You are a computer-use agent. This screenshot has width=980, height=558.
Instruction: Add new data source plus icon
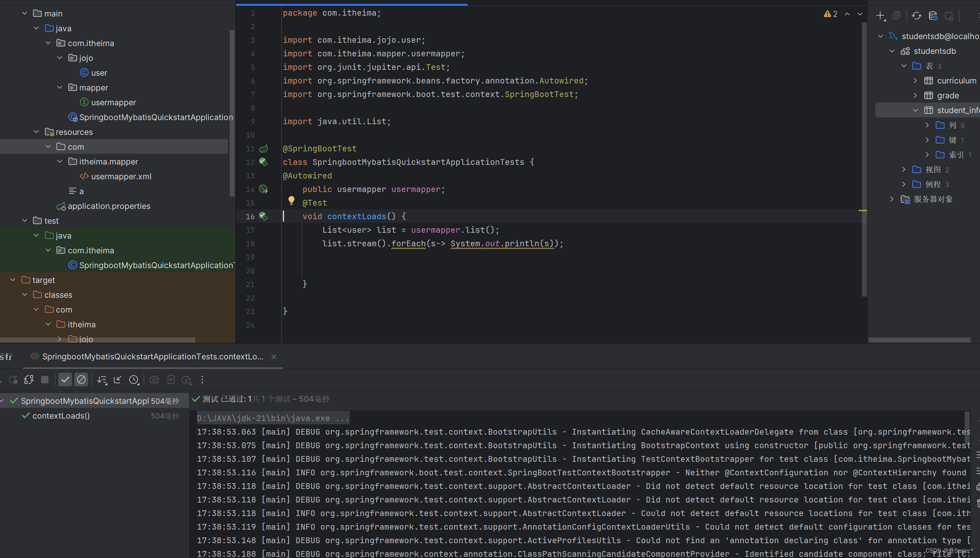point(880,16)
